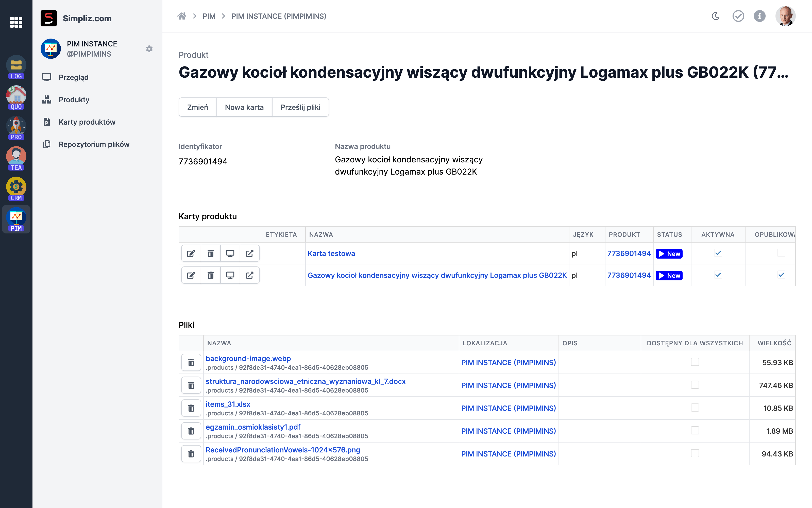Image resolution: width=812 pixels, height=508 pixels.
Task: Click the Zmień button
Action: pos(197,107)
